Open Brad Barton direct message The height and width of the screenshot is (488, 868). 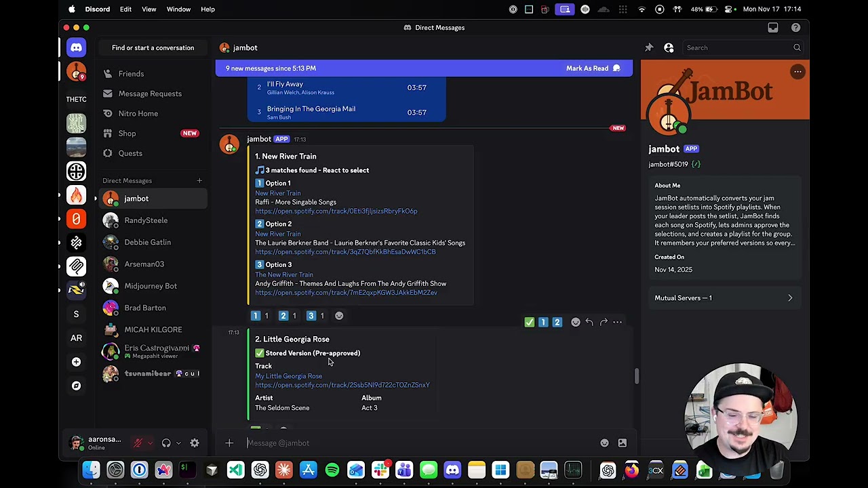153,308
